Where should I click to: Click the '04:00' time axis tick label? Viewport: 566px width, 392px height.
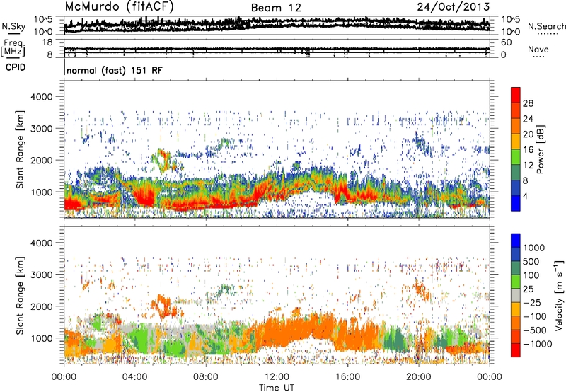pyautogui.click(x=134, y=377)
